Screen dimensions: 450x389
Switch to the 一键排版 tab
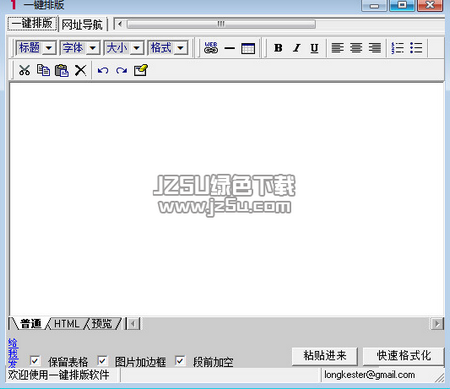coord(32,23)
